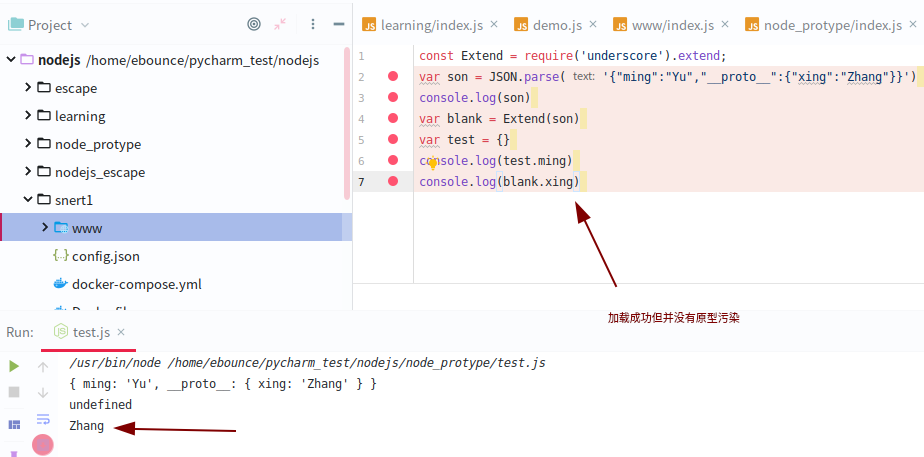The width and height of the screenshot is (924, 457).
Task: Click the up arrow in Run console
Action: pyautogui.click(x=43, y=367)
